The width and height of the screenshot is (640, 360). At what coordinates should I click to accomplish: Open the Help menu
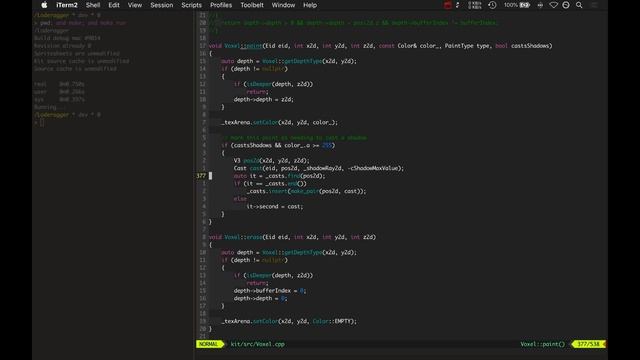click(x=310, y=5)
